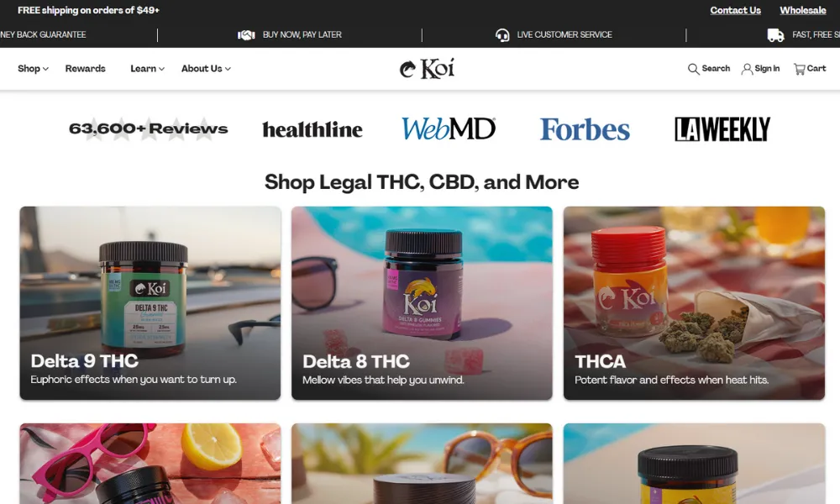The width and height of the screenshot is (840, 504).
Task: Click the Forbes press logo
Action: tap(585, 129)
